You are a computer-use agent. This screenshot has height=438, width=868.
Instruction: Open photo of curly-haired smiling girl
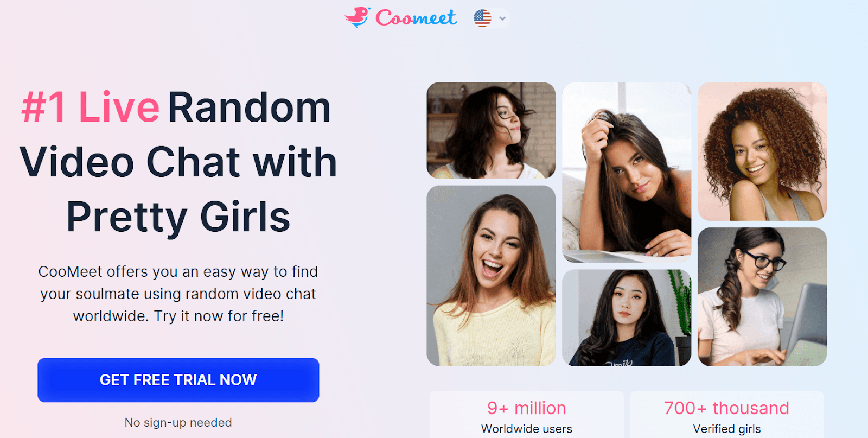(x=762, y=151)
